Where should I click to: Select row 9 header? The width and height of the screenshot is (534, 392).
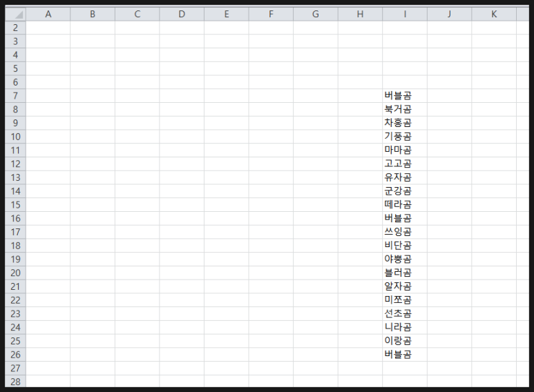[x=15, y=123]
